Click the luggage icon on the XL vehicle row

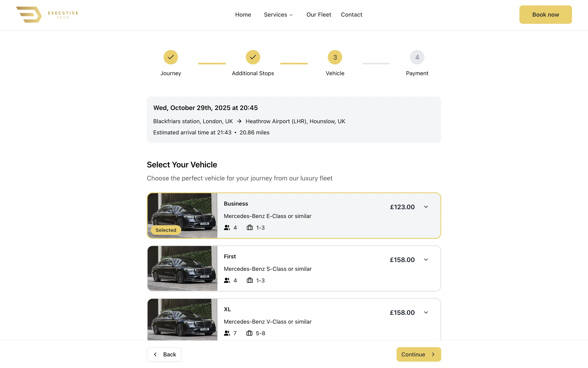click(250, 333)
